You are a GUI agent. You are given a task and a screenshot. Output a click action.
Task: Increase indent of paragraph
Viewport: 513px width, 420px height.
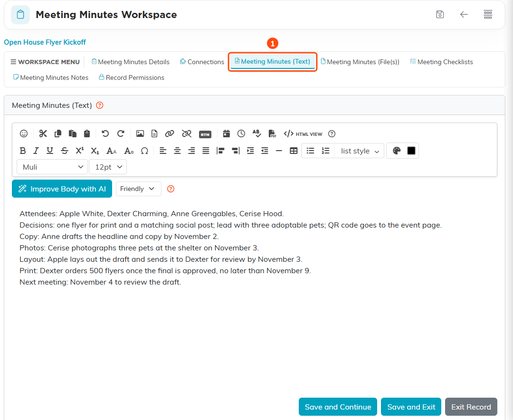click(x=250, y=151)
